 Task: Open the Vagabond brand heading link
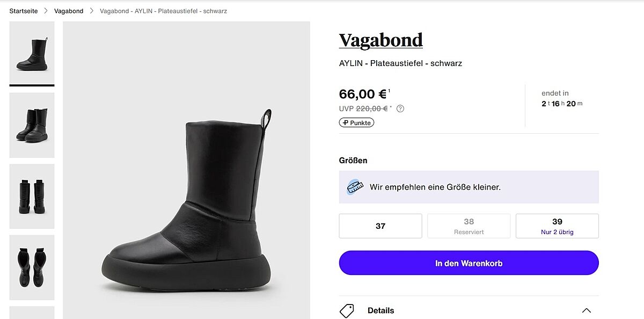381,40
